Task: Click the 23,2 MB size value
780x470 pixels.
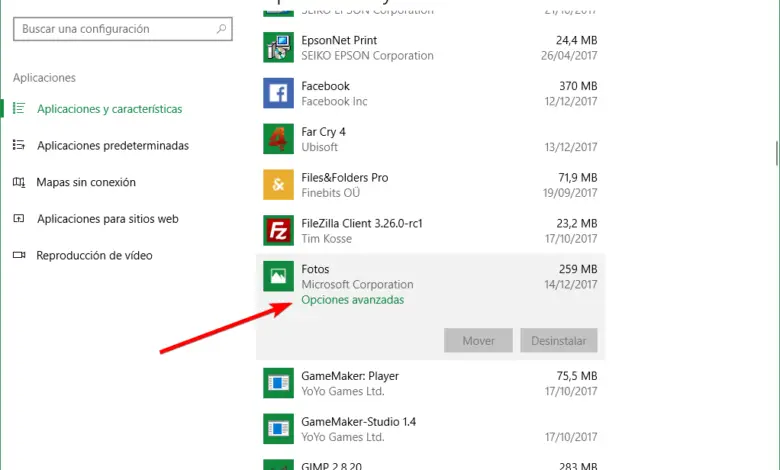Action: pyautogui.click(x=577, y=223)
